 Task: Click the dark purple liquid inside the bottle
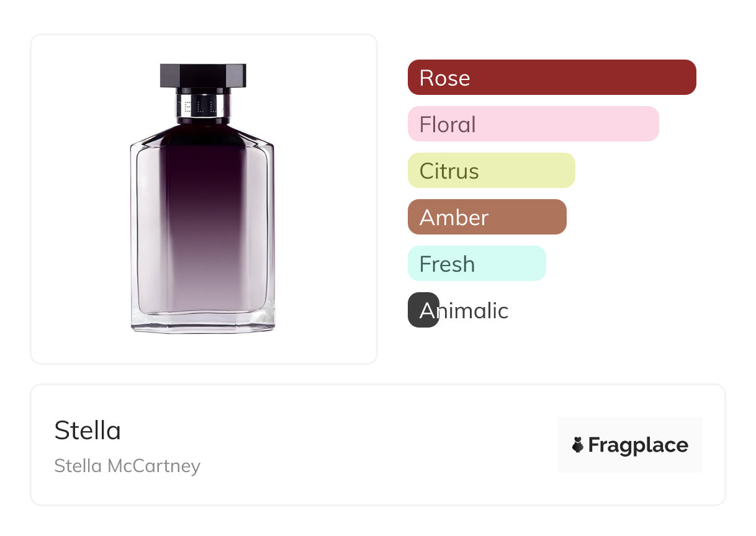click(x=203, y=186)
